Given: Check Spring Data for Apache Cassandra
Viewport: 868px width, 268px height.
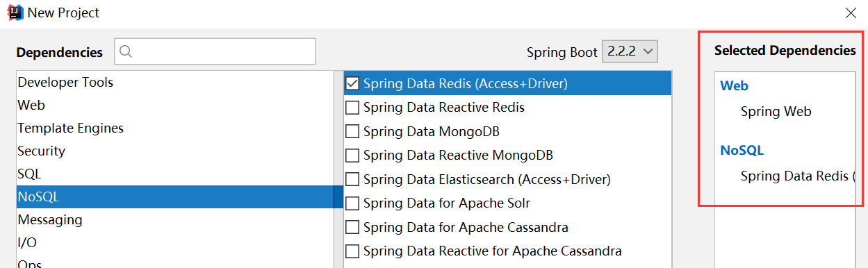Looking at the screenshot, I should [352, 228].
